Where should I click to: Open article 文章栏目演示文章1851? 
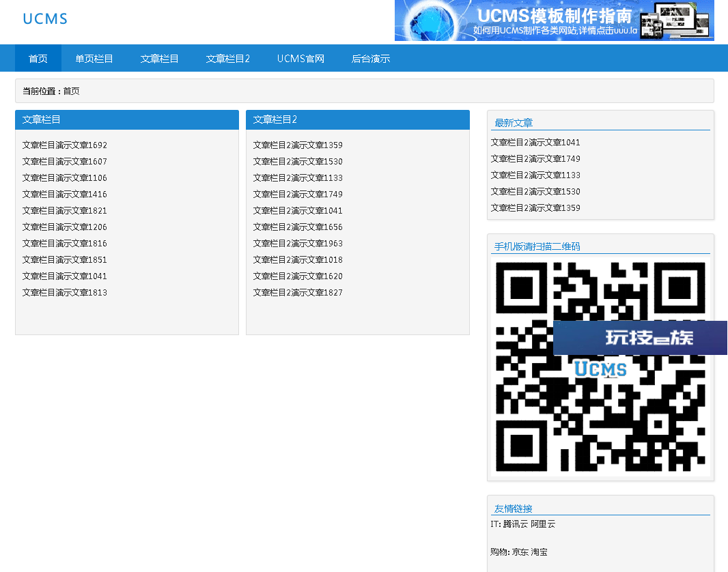point(64,260)
